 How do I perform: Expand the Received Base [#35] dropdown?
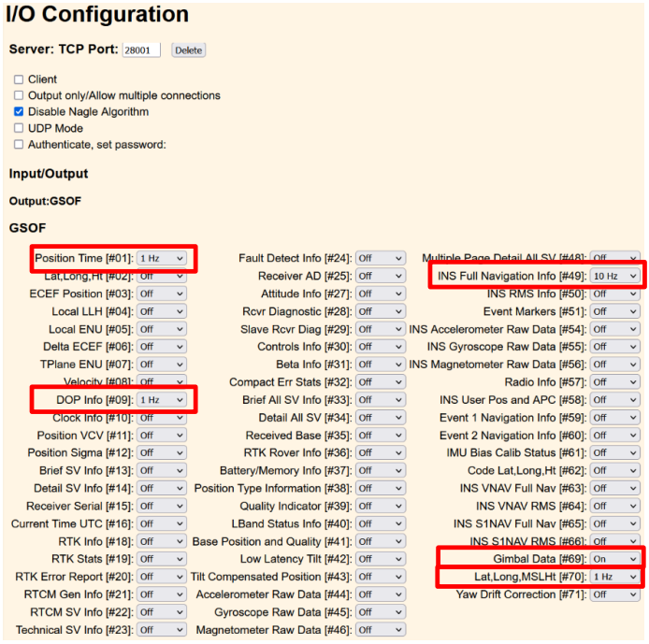pyautogui.click(x=381, y=436)
